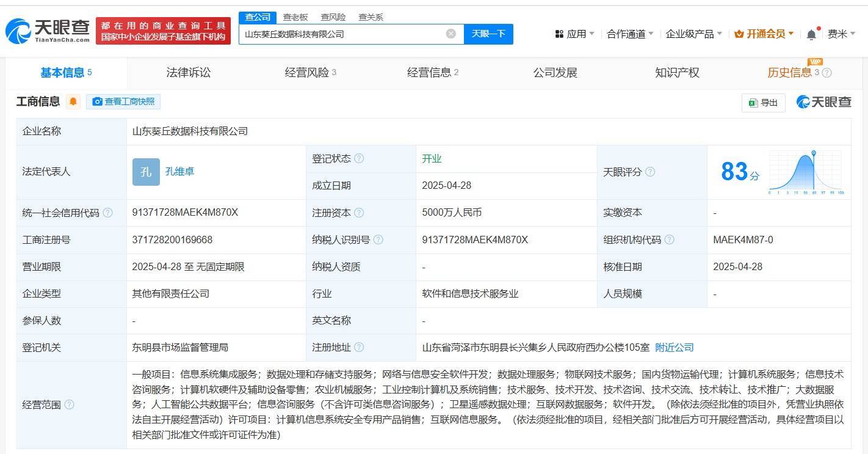Click 其他有限责任公司 enterprise type value
Image resolution: width=868 pixels, height=454 pixels.
click(171, 293)
